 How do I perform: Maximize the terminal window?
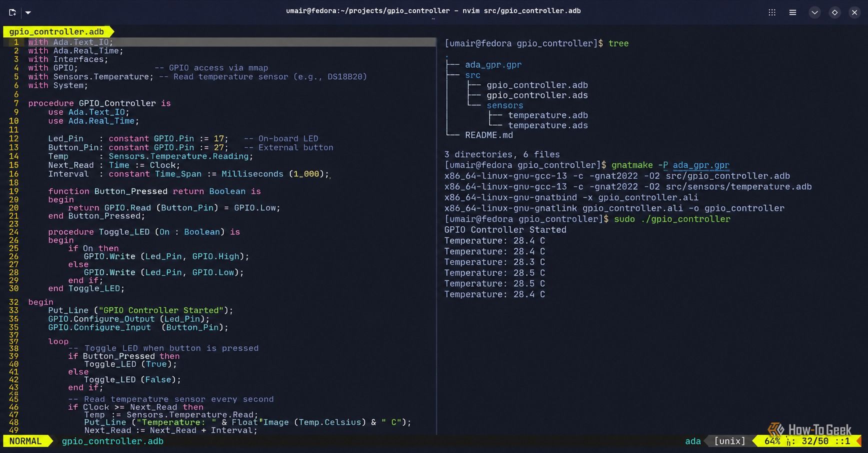tap(834, 12)
